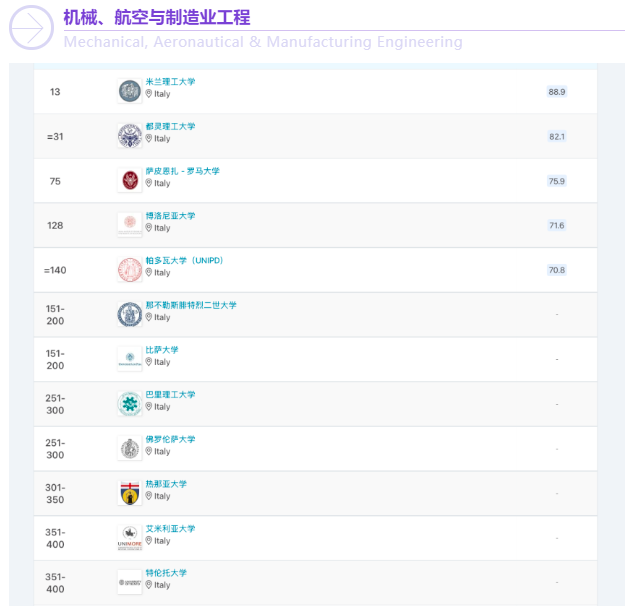Click the 佛罗伦萨大学 grey seal logo
The image size is (638, 606).
(x=130, y=448)
